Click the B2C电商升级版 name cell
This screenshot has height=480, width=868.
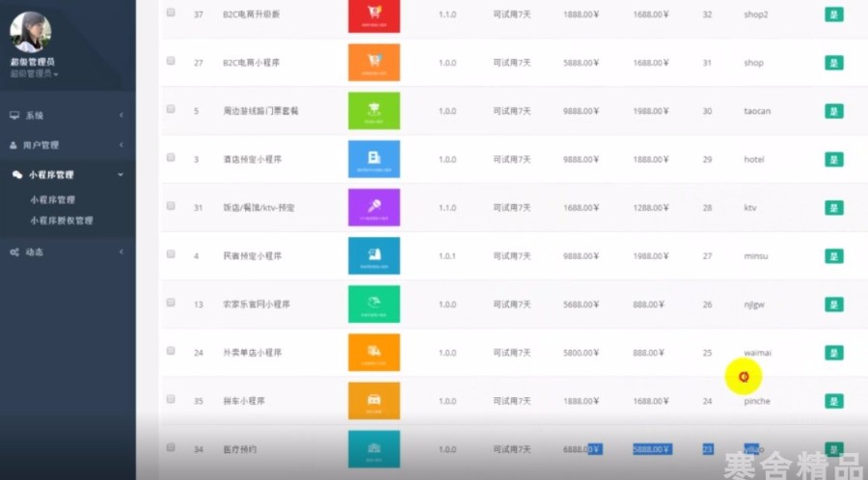[x=252, y=14]
